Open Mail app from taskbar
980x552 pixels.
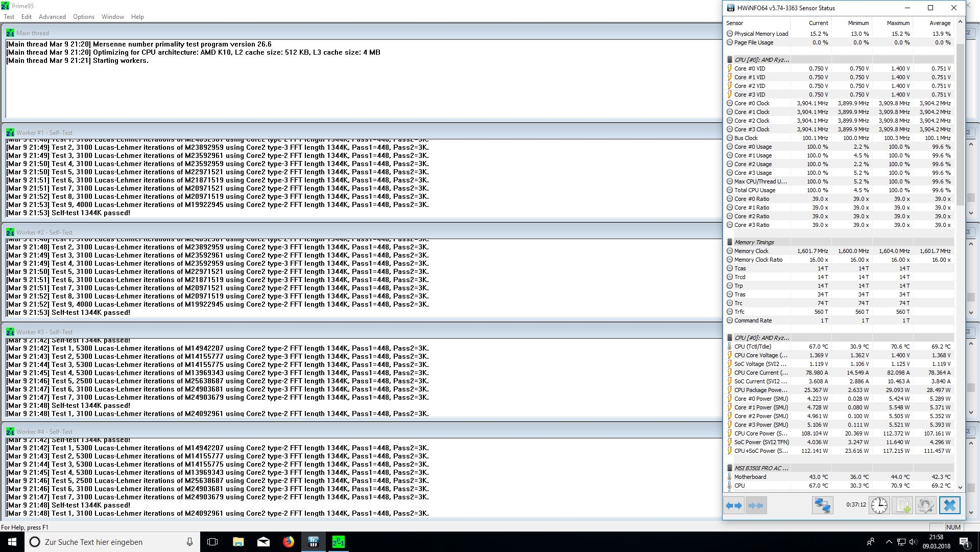click(x=264, y=542)
